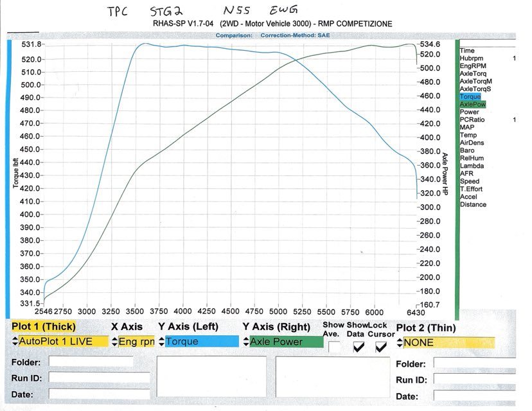Click the green highlighted AxlePow channel
The width and height of the screenshot is (532, 411).
click(473, 104)
